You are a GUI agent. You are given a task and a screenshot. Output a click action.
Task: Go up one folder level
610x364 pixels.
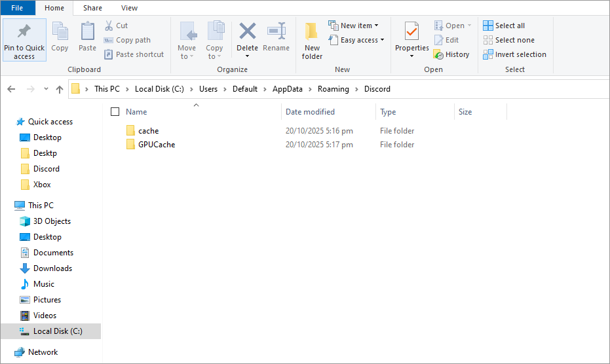[x=60, y=90]
